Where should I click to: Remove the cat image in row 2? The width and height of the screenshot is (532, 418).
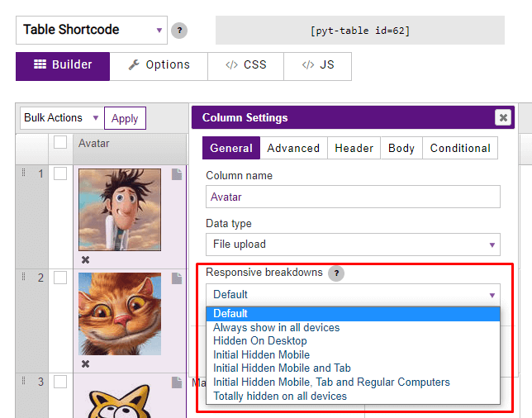pyautogui.click(x=86, y=364)
